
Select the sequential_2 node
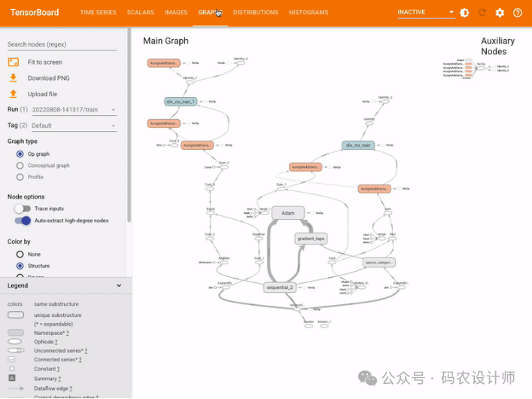click(x=280, y=288)
